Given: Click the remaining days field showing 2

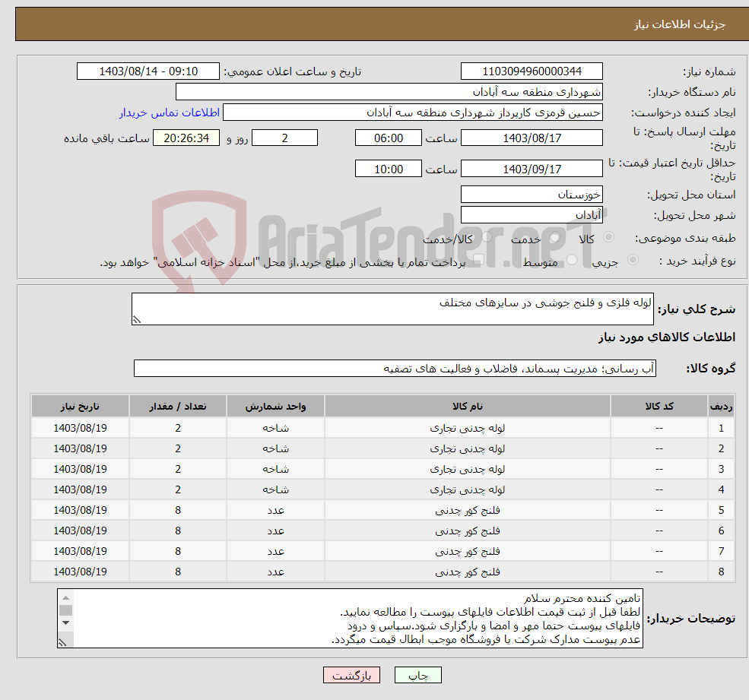Looking at the screenshot, I should (x=284, y=138).
